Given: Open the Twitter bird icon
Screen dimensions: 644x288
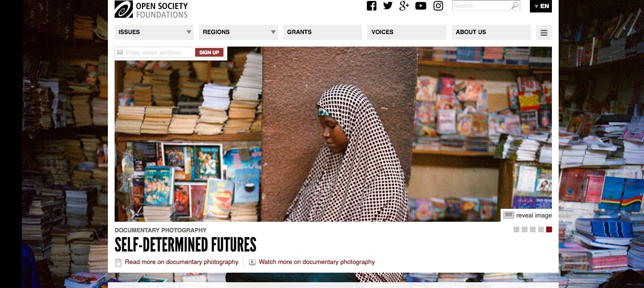Looking at the screenshot, I should click(388, 6).
